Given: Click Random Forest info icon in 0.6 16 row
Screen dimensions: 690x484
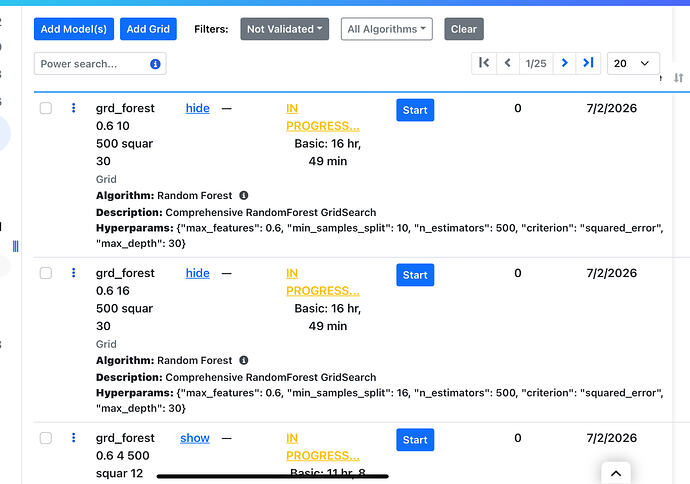Looking at the screenshot, I should [x=244, y=360].
